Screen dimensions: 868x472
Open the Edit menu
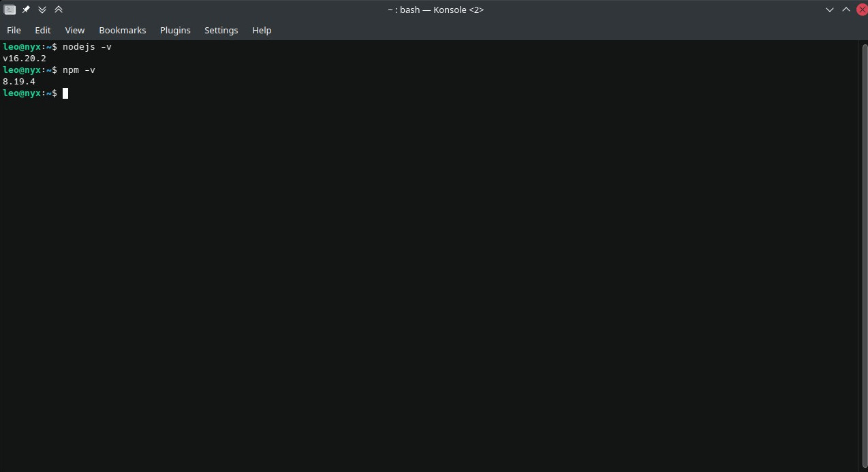tap(43, 30)
